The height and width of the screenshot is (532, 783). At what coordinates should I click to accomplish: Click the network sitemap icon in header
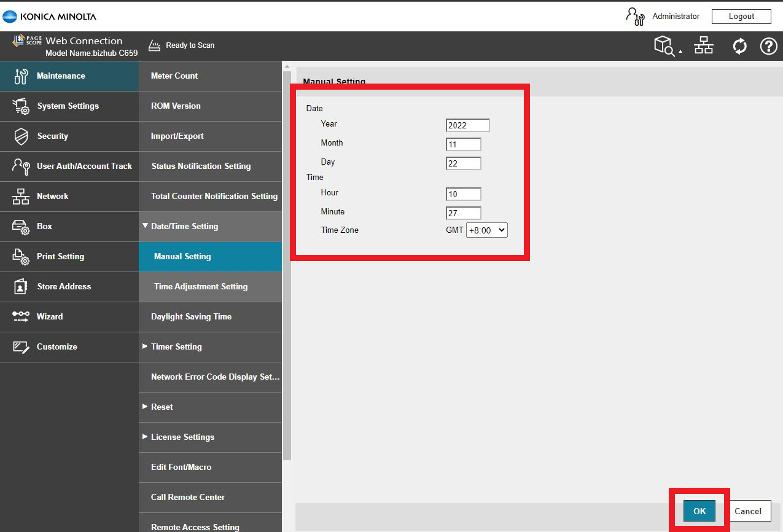coord(704,45)
